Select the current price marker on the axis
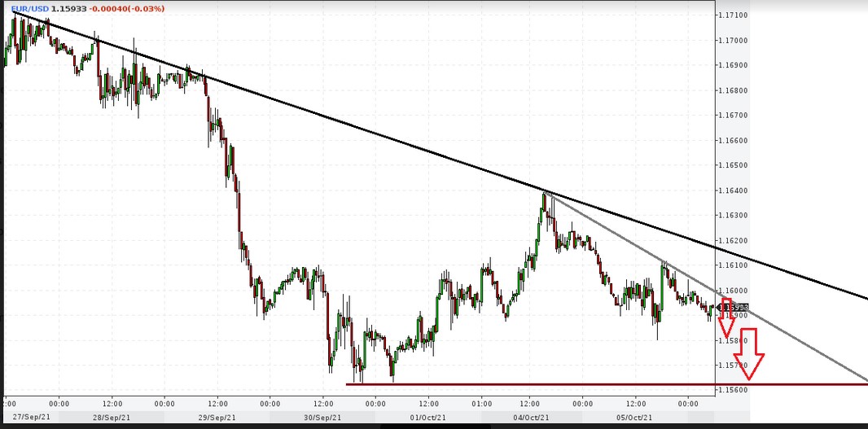This screenshot has height=429, width=868. pyautogui.click(x=733, y=307)
